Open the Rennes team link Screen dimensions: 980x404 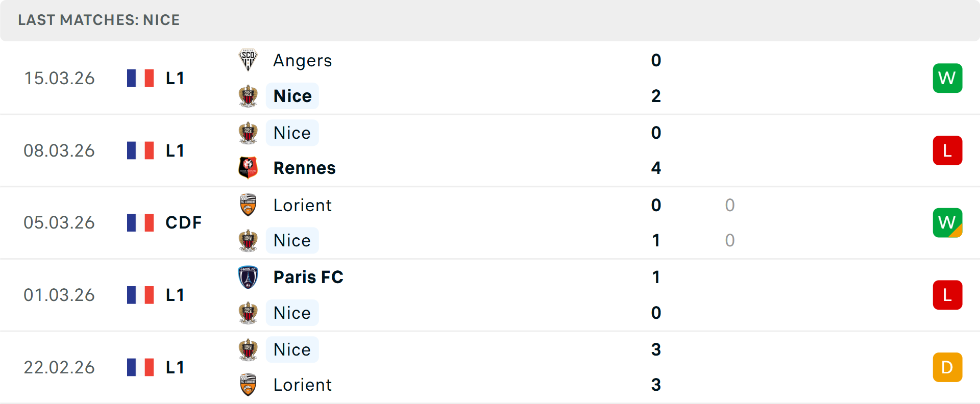tap(304, 168)
